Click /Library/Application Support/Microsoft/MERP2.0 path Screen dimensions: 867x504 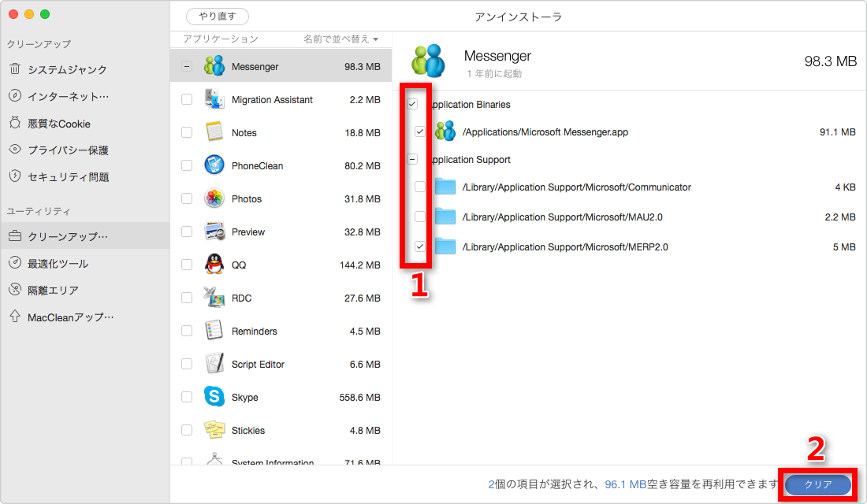pos(565,246)
